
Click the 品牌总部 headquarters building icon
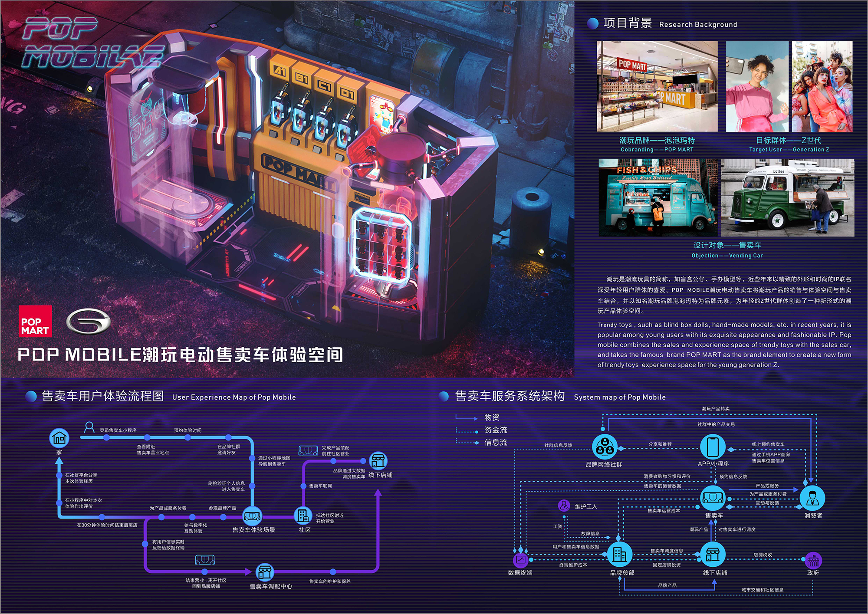619,554
